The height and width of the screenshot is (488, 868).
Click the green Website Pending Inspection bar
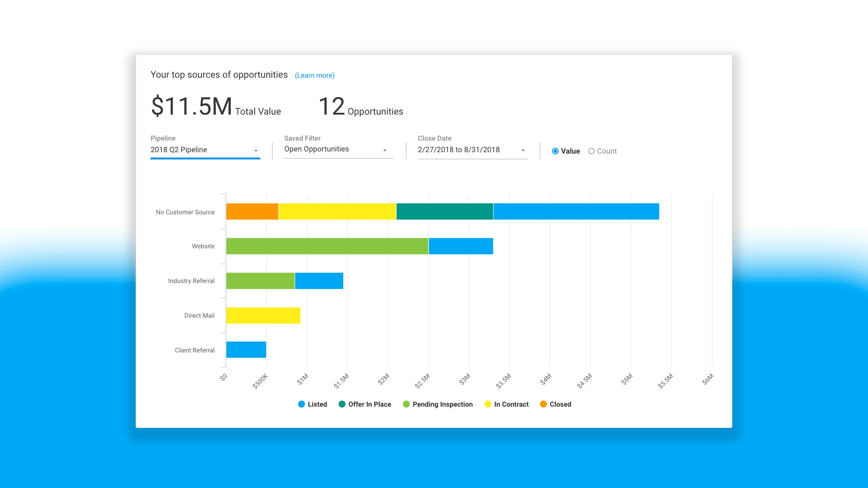tap(327, 246)
